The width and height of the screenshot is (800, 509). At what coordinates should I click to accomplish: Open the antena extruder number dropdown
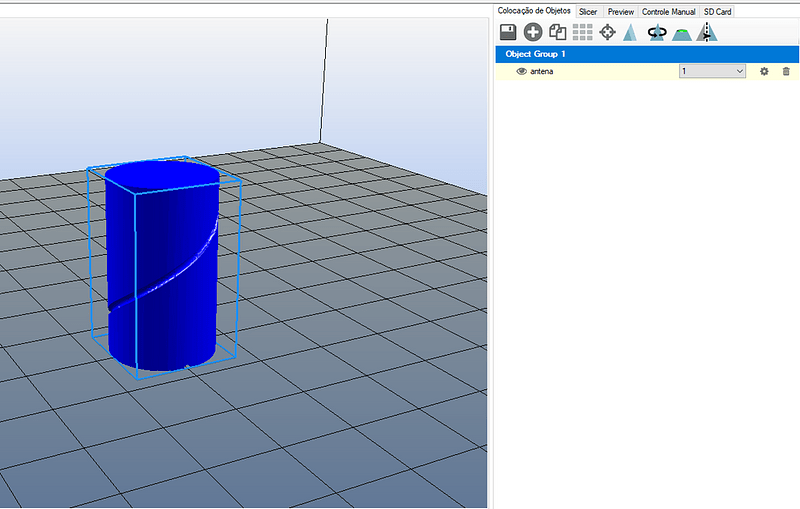pyautogui.click(x=712, y=71)
